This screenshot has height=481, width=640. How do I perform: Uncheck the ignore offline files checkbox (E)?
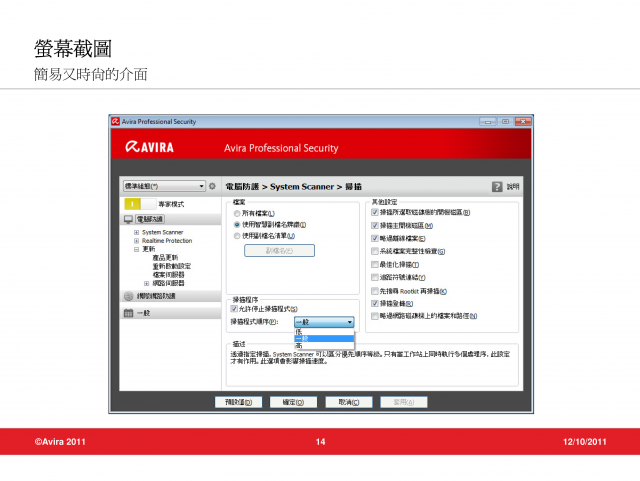point(374,238)
